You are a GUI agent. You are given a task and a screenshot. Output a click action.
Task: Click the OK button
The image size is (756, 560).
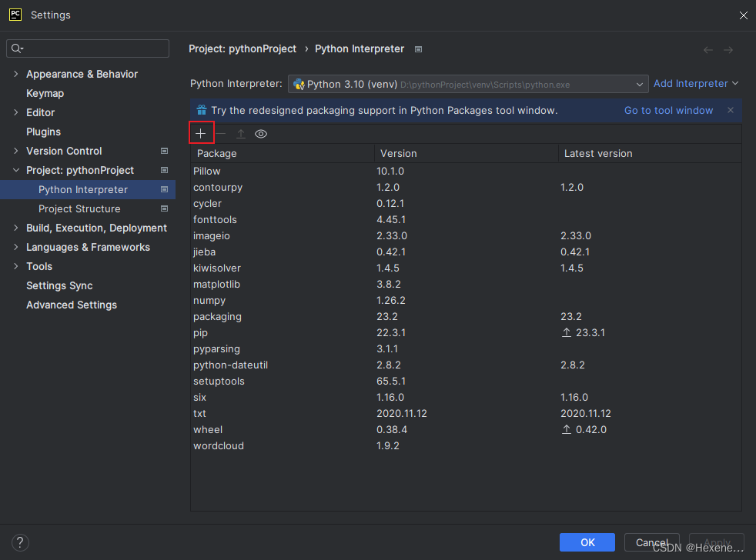587,542
